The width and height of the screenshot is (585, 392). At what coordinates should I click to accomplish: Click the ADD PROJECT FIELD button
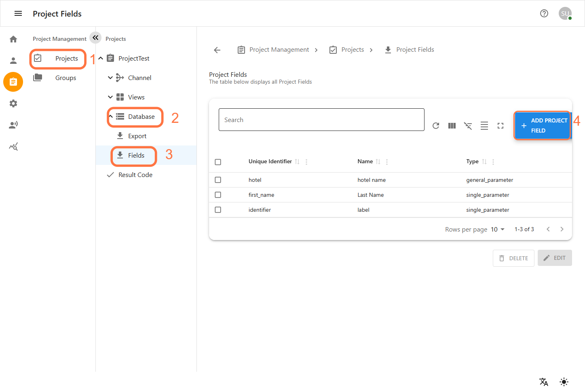coord(542,125)
